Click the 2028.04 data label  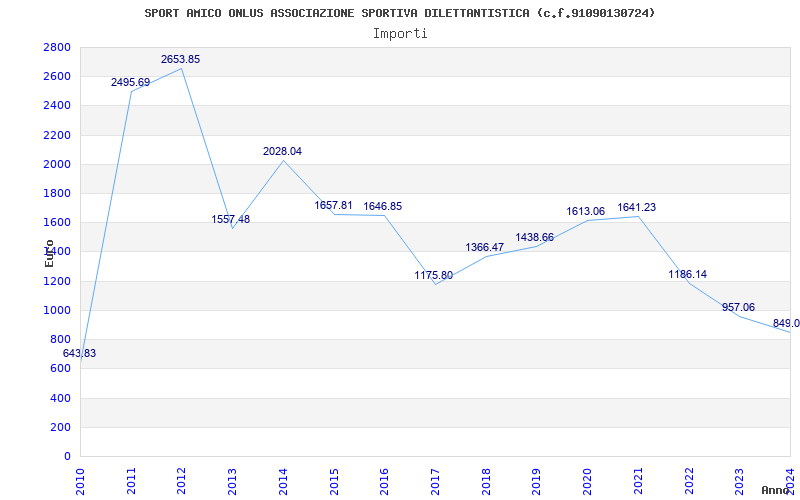(x=282, y=152)
